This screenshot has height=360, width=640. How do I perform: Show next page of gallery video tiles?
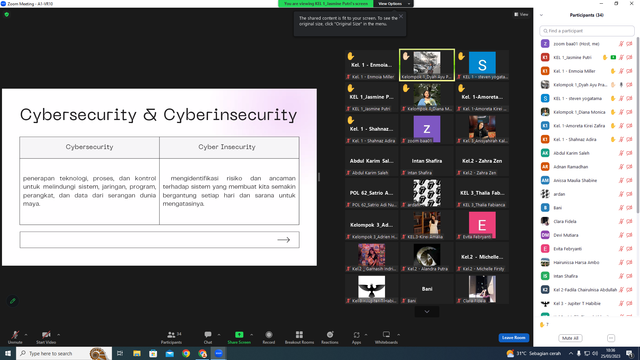(427, 311)
